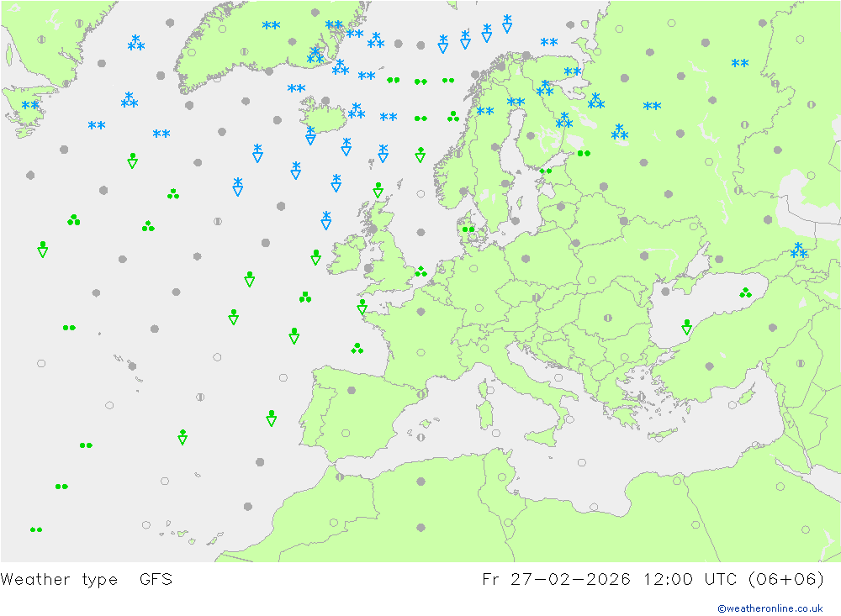Click the blue double snowflake over the Kola Peninsula

tap(572, 71)
